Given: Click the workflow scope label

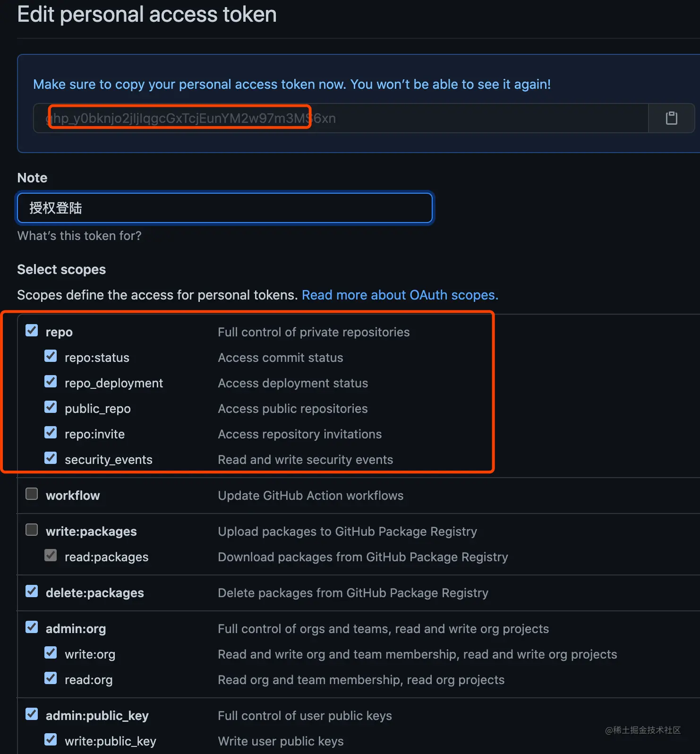Looking at the screenshot, I should (x=73, y=496).
